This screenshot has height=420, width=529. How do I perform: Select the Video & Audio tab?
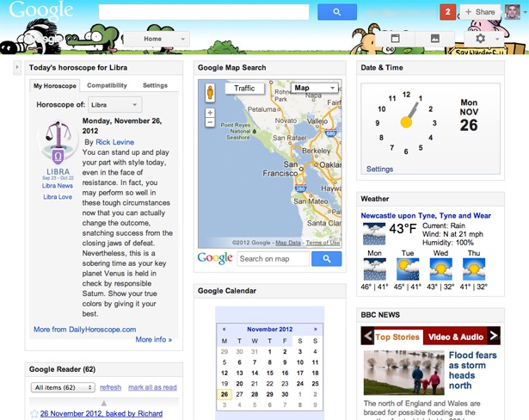455,337
